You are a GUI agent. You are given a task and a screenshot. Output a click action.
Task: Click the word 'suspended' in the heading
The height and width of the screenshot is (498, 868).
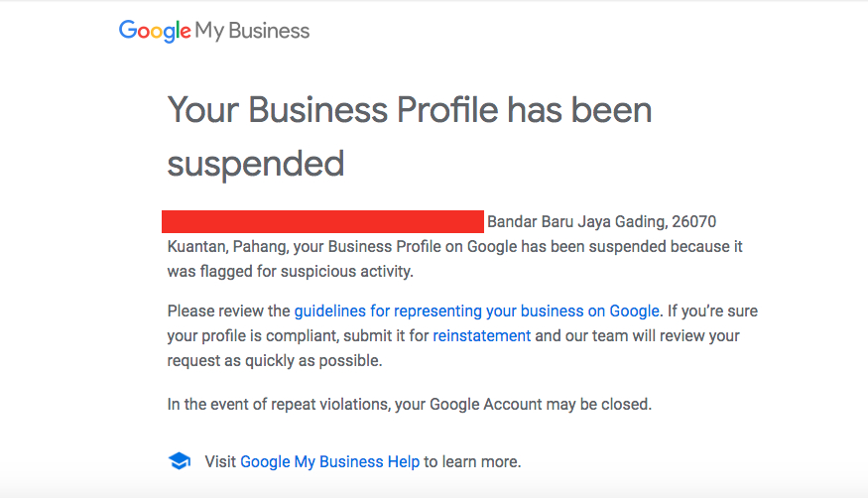coord(256,164)
